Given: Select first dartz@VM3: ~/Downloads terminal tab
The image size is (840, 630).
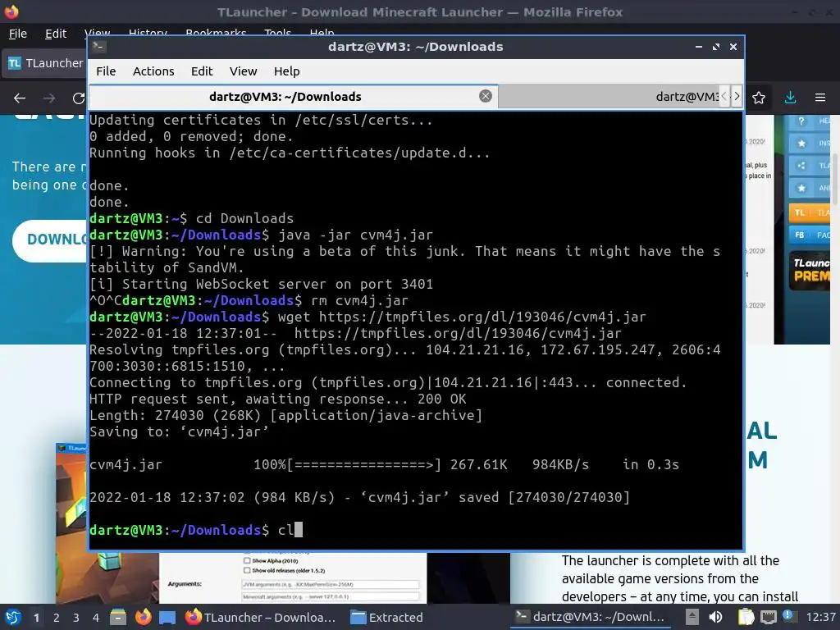Looking at the screenshot, I should tap(293, 97).
